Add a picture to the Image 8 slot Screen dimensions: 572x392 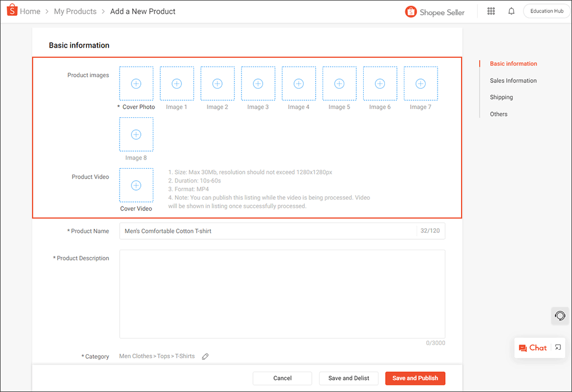click(136, 134)
